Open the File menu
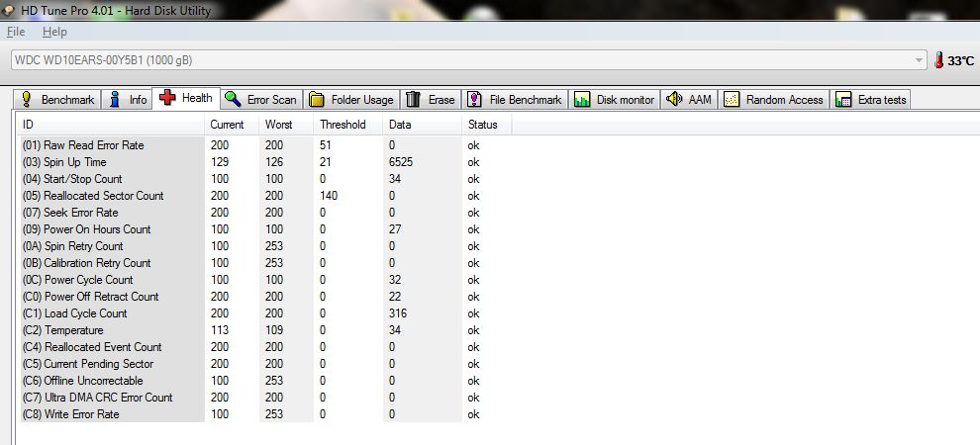 16,32
